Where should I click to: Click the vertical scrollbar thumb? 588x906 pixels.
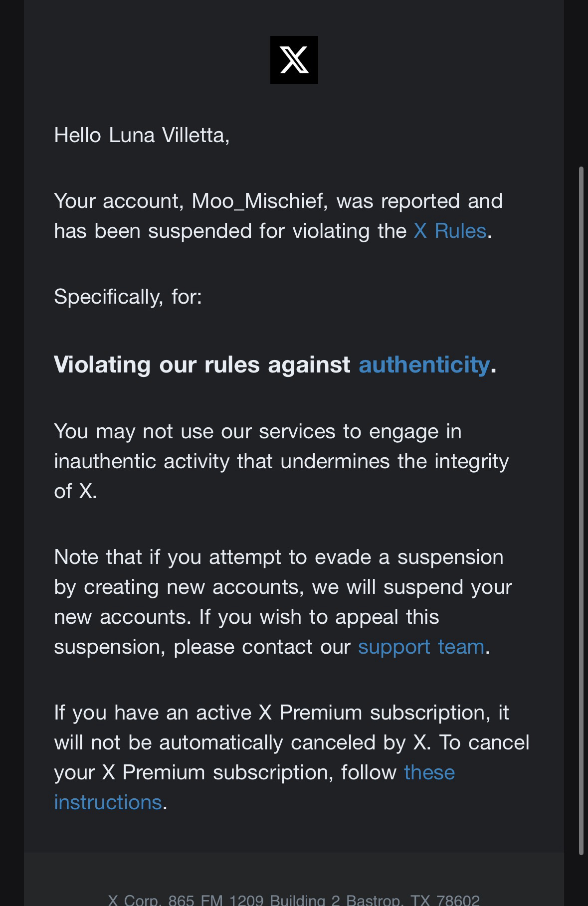point(581,509)
